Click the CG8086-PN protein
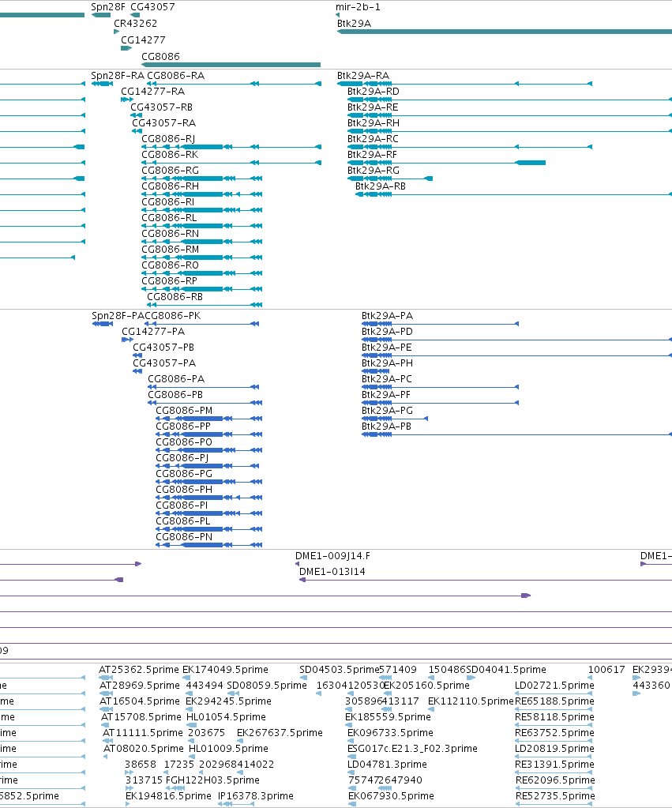Viewport: 672px width, 808px height. [x=208, y=545]
